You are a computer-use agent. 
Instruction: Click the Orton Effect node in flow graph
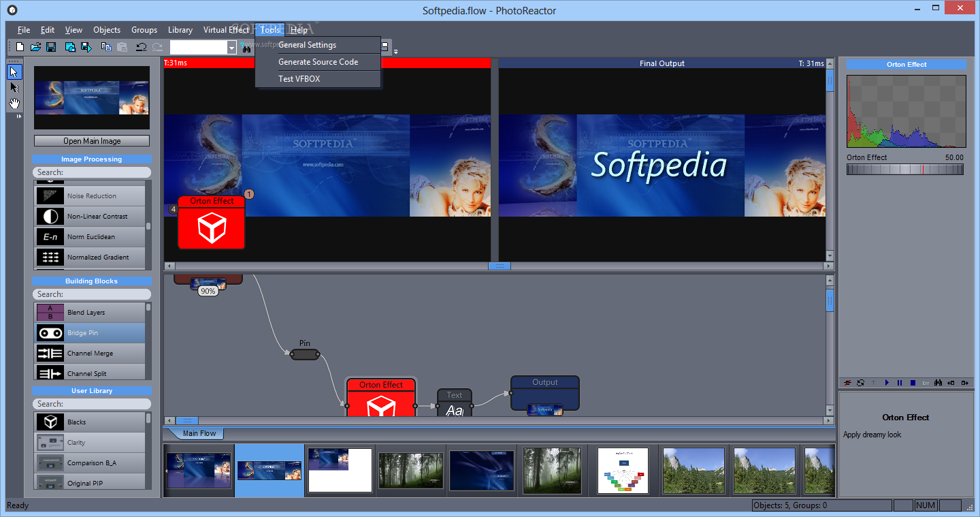tap(381, 397)
